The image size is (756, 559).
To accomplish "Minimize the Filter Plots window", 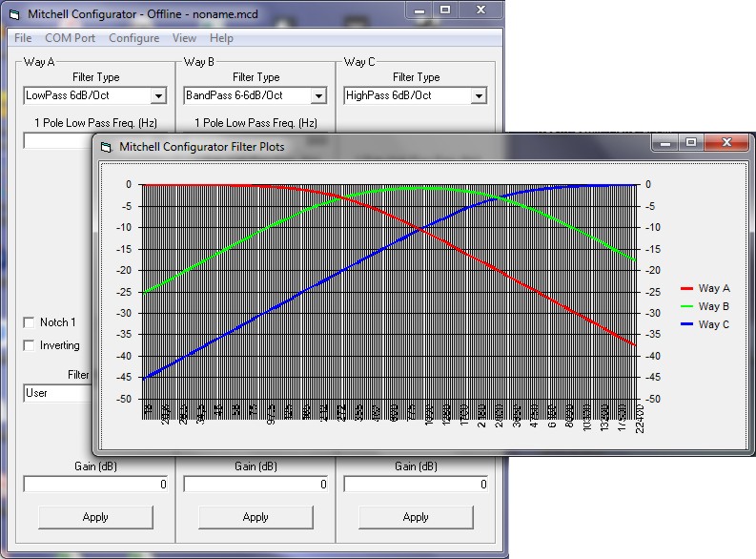I will pos(665,143).
